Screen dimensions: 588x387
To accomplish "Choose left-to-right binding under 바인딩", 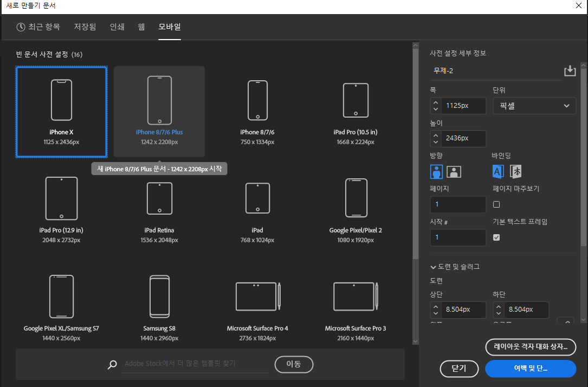I will [x=498, y=171].
